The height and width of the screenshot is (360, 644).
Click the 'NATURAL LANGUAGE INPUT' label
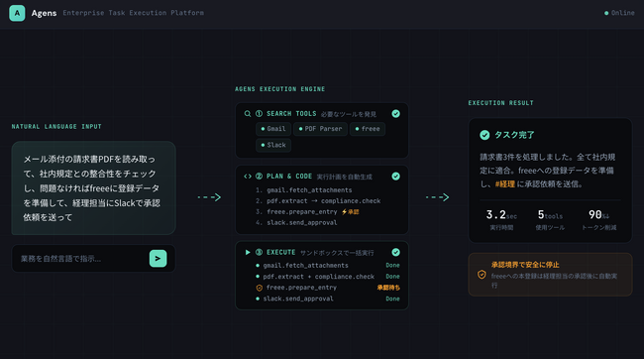(x=56, y=127)
